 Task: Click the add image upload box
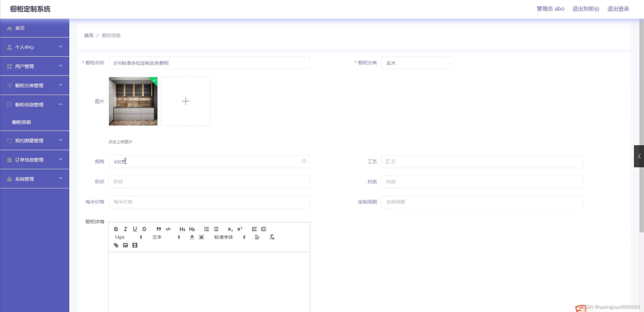click(186, 101)
